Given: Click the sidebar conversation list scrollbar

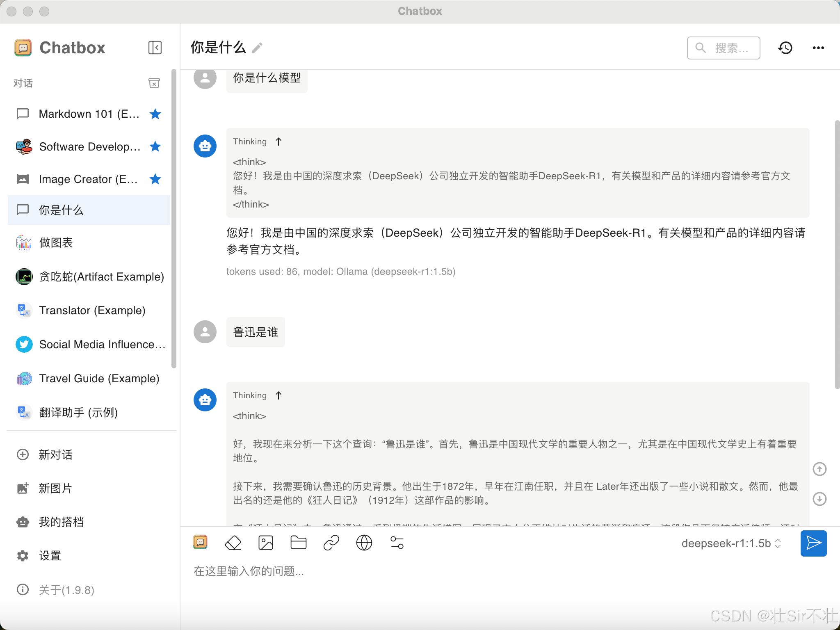Looking at the screenshot, I should point(173,219).
